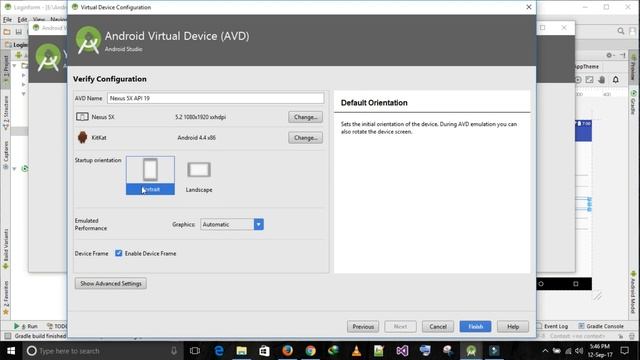This screenshot has height=360, width=640.
Task: Click the open folder toolbar icon
Action: tap(7, 31)
